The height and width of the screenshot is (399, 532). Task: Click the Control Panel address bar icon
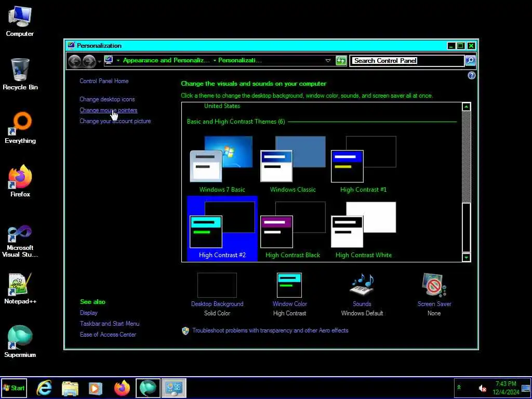(x=109, y=60)
